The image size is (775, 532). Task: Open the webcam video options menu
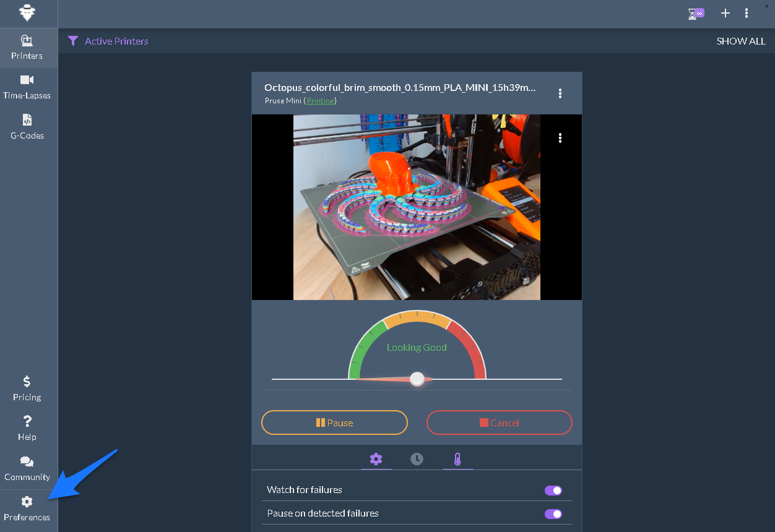(560, 138)
